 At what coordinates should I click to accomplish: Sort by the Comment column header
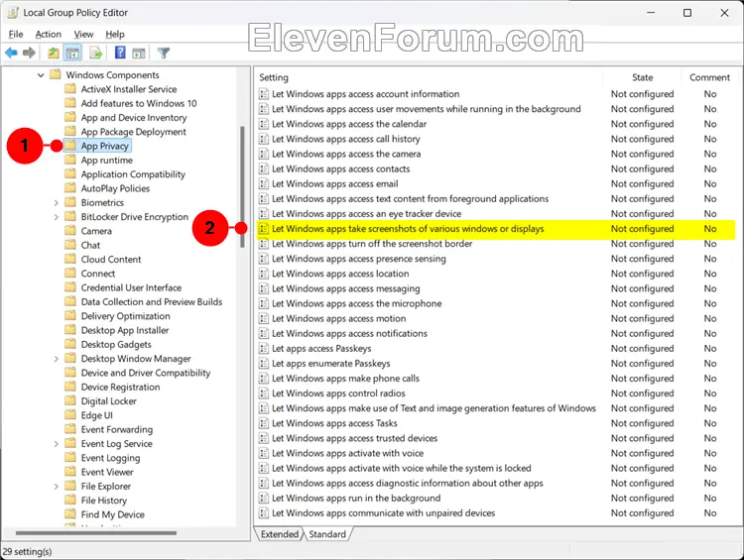(x=709, y=77)
